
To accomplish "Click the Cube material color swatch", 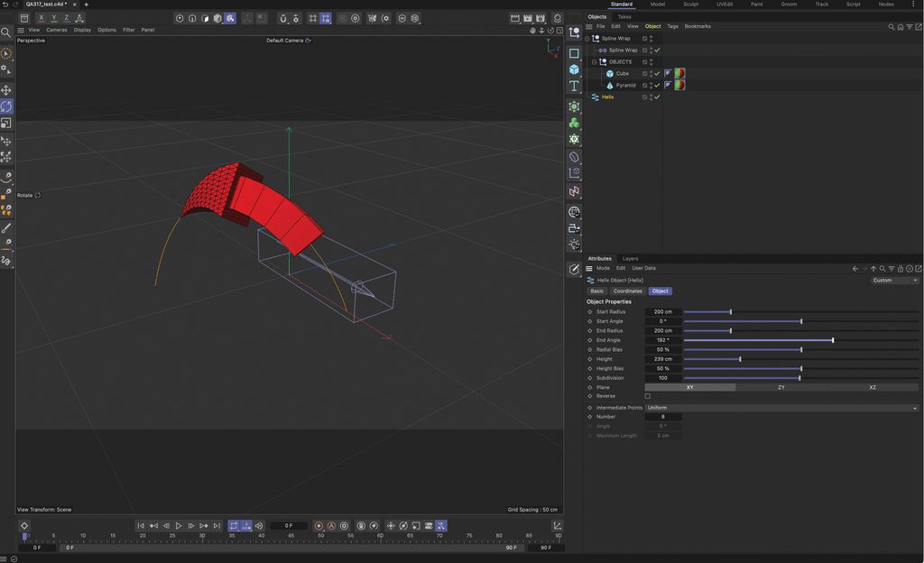I will [x=679, y=73].
